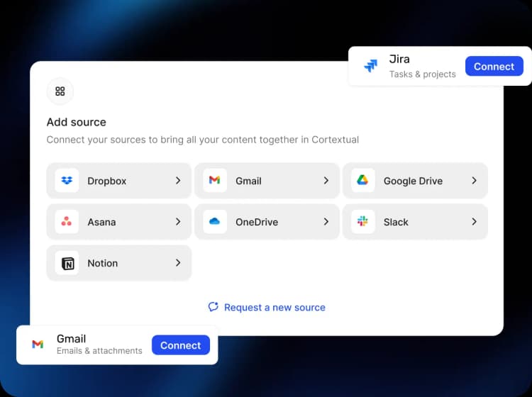Connect Gmail in the bottom card
Viewport: 532px width, 397px height.
point(180,345)
